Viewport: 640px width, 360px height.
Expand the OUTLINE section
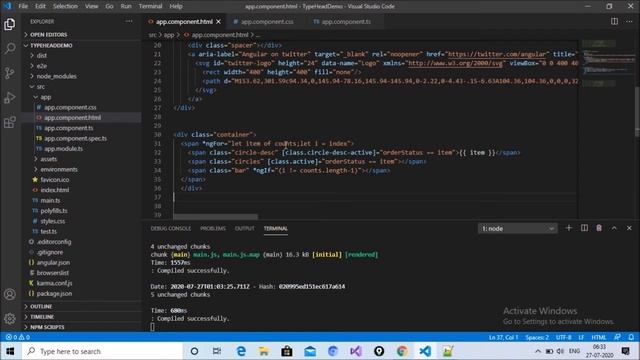[82, 306]
